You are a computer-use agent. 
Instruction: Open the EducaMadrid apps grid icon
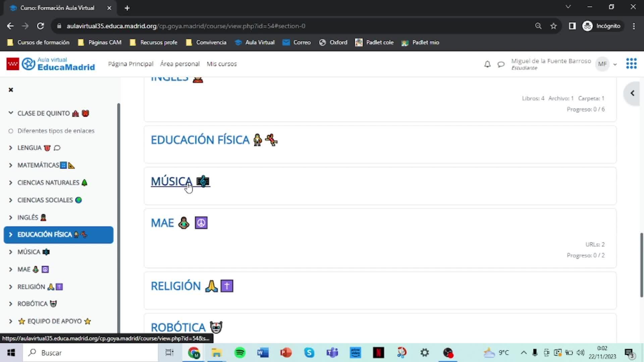631,63
